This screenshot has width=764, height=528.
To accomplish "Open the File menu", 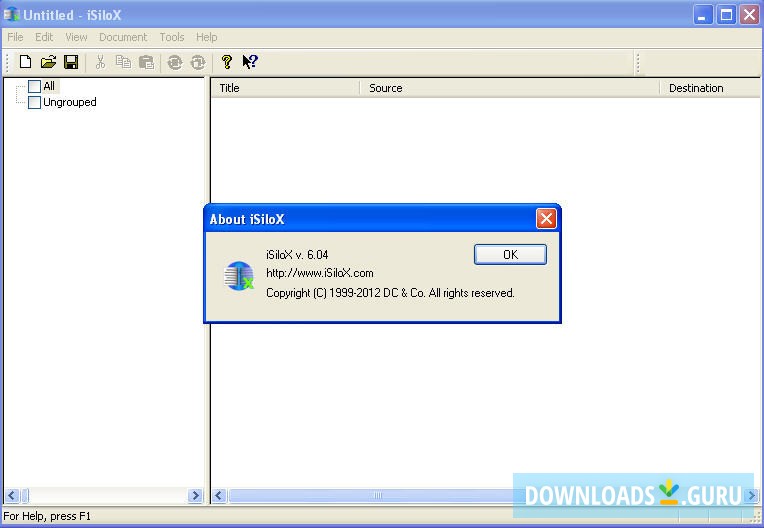I will point(15,37).
